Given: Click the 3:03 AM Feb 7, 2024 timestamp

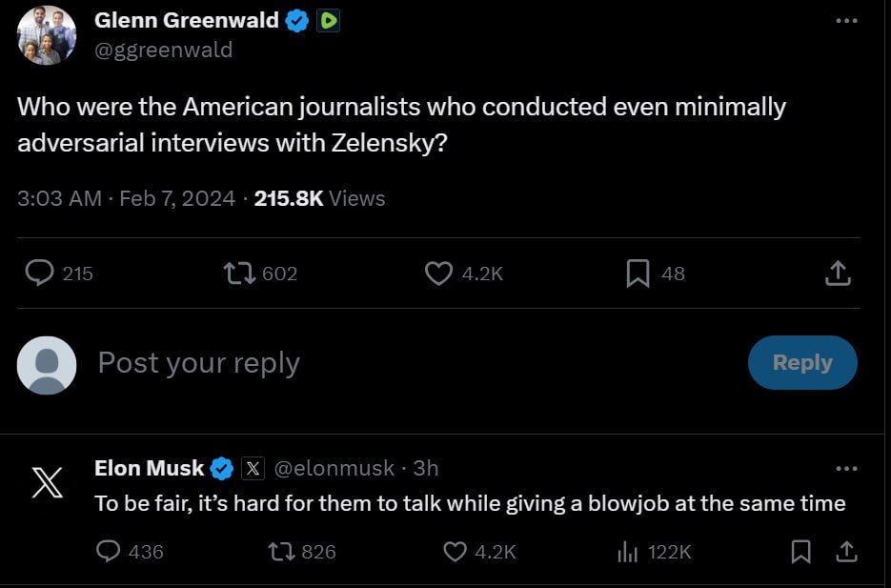Looking at the screenshot, I should tap(126, 198).
